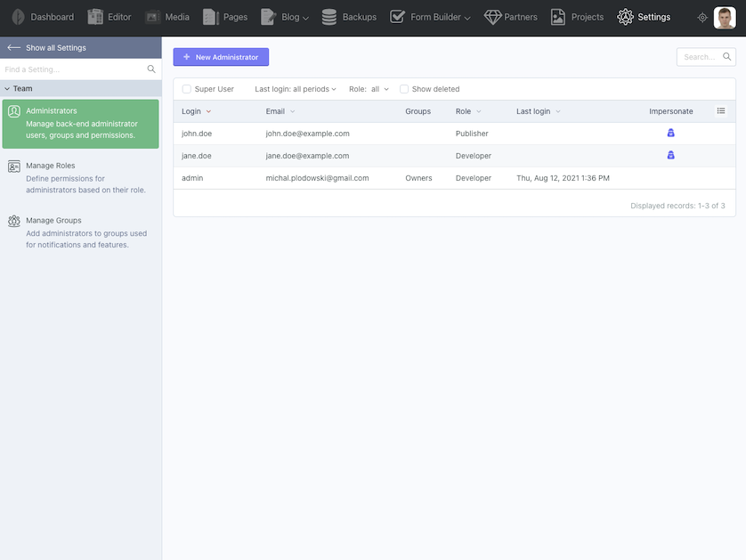Click the crosshair preview icon near avatar

(702, 18)
